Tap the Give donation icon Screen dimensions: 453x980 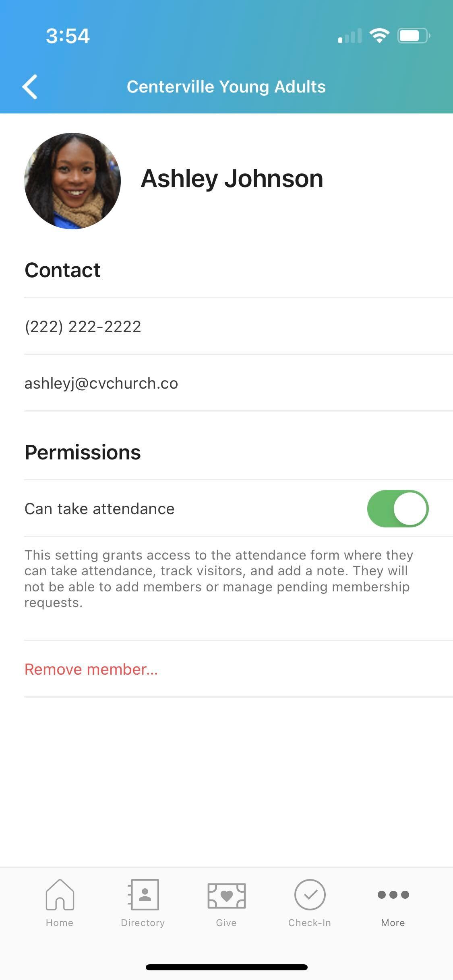click(226, 896)
